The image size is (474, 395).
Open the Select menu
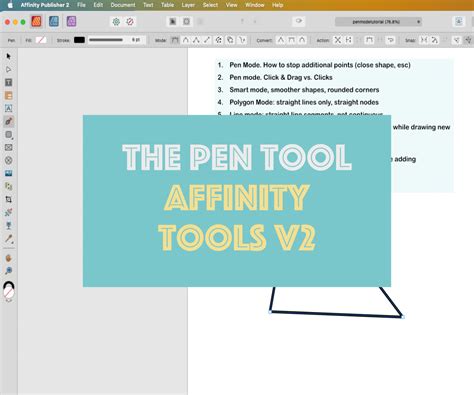point(210,5)
